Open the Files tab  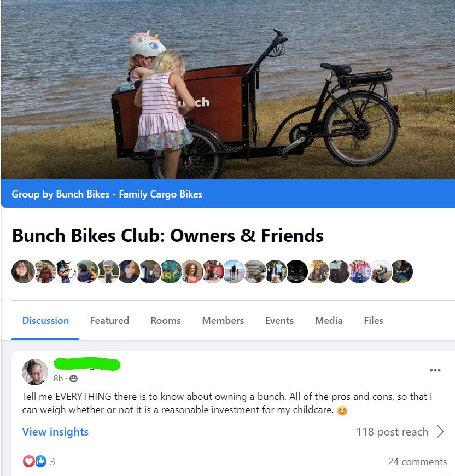pos(374,321)
